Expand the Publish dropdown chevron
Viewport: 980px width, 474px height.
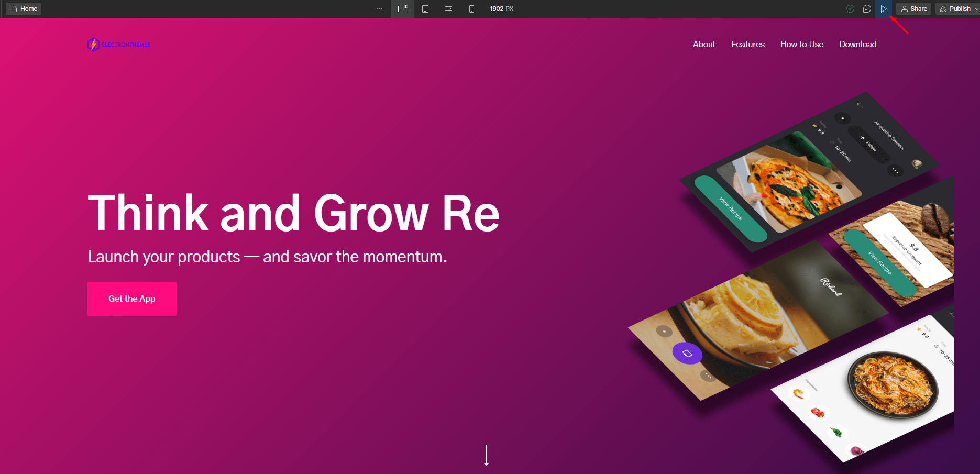[976, 9]
